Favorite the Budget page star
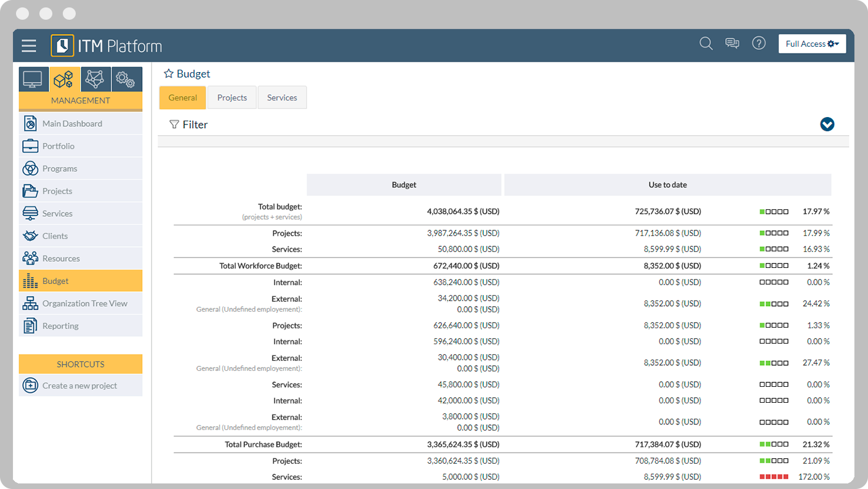This screenshot has width=868, height=489. click(169, 74)
